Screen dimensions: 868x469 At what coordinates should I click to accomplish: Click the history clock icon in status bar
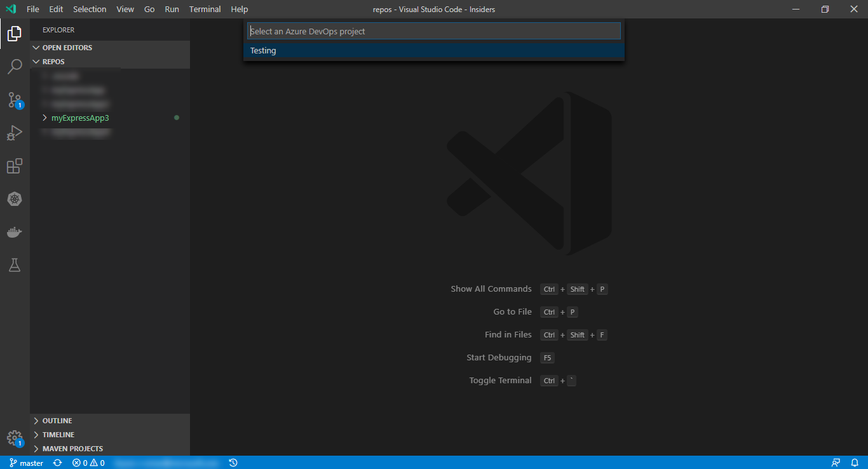(233, 463)
